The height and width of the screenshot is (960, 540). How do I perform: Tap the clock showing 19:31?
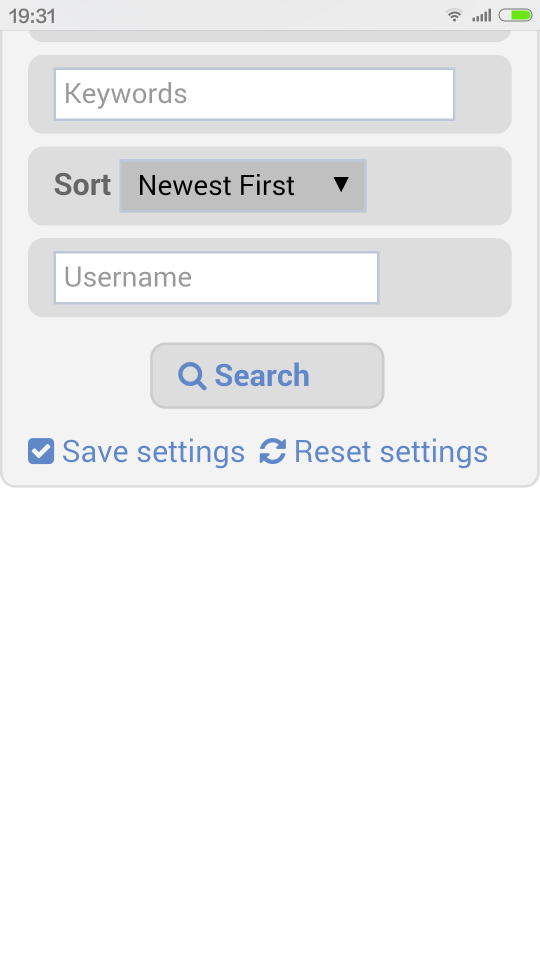click(32, 15)
